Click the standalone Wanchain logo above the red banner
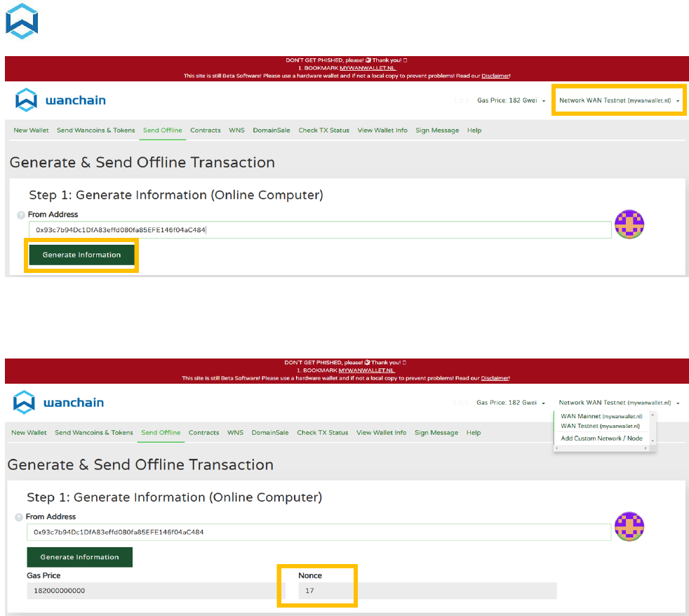Screen dimensions: 689x616 [x=22, y=21]
